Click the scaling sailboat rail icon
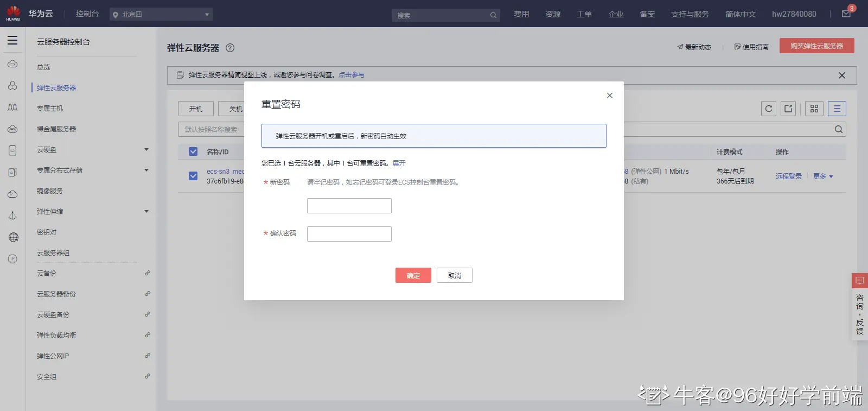868x411 pixels. pyautogui.click(x=12, y=216)
